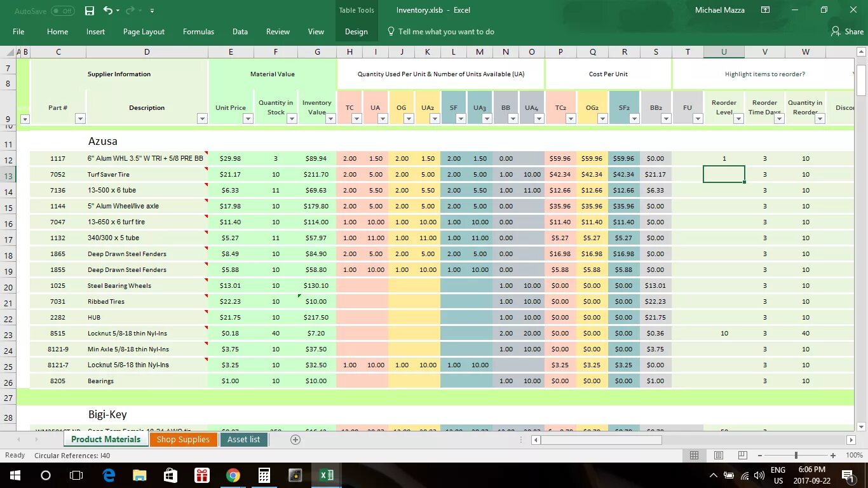Open Cortana search circle icon
The height and width of the screenshot is (488, 868).
(46, 475)
